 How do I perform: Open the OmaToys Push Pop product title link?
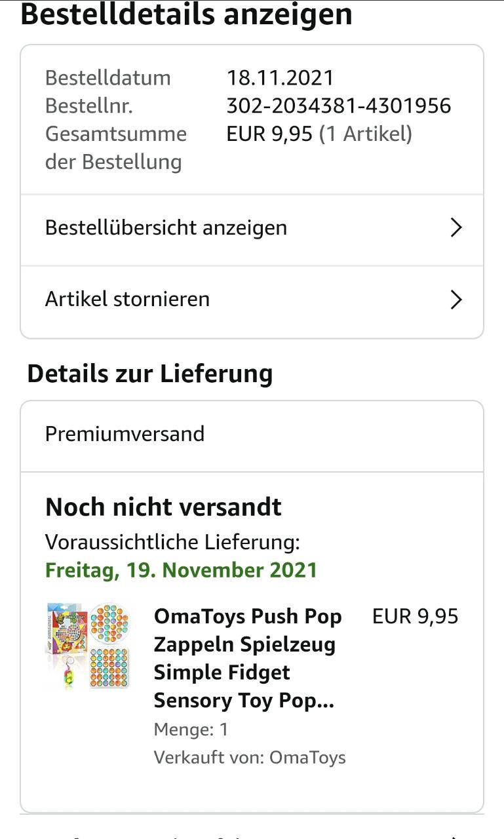(248, 658)
